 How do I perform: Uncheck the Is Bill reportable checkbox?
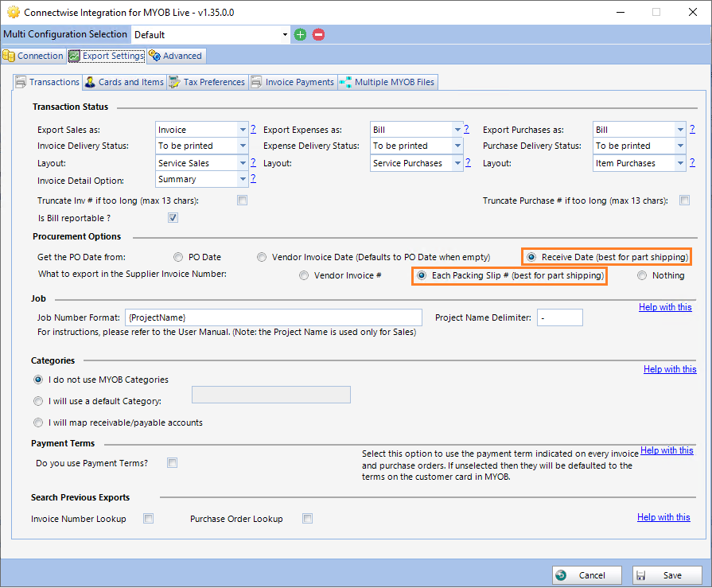[173, 217]
